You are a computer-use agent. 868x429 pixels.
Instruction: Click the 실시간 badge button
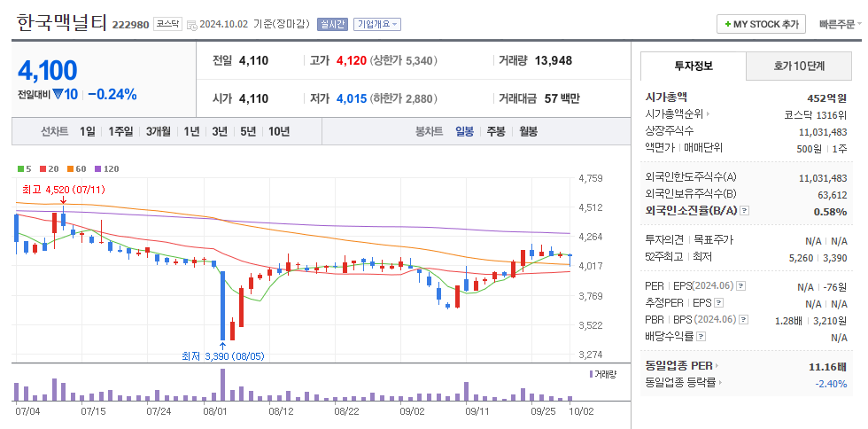332,25
